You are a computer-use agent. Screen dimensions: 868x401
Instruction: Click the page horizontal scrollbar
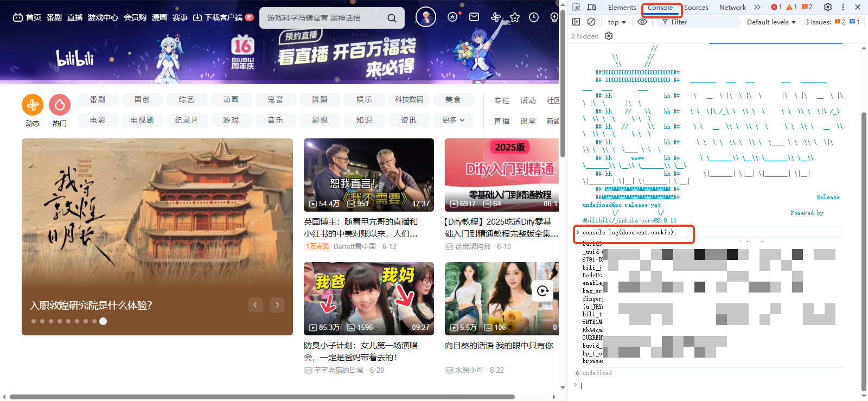tap(262, 397)
